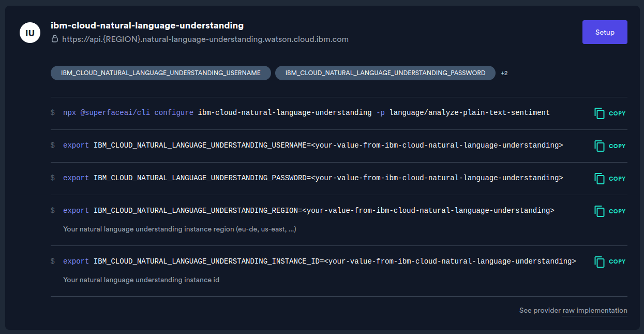Click the copy icon next to the INSTANCE_ID export line
644x334 pixels.
click(600, 261)
